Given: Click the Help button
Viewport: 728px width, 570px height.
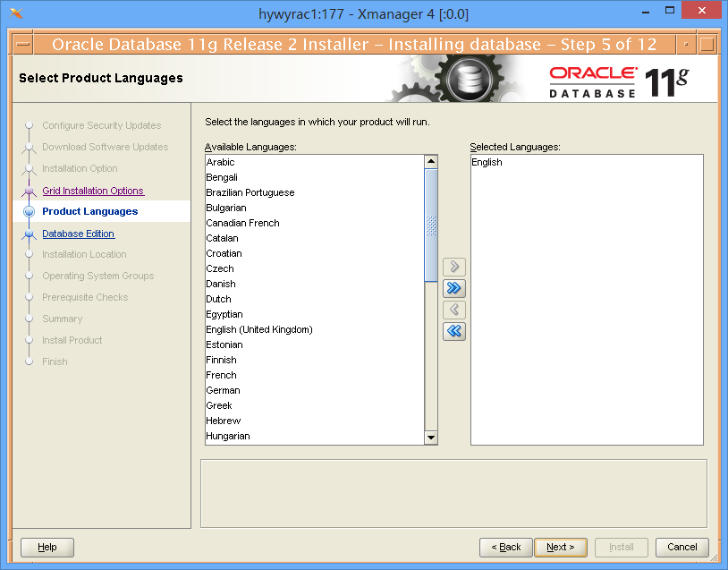Looking at the screenshot, I should (x=47, y=548).
